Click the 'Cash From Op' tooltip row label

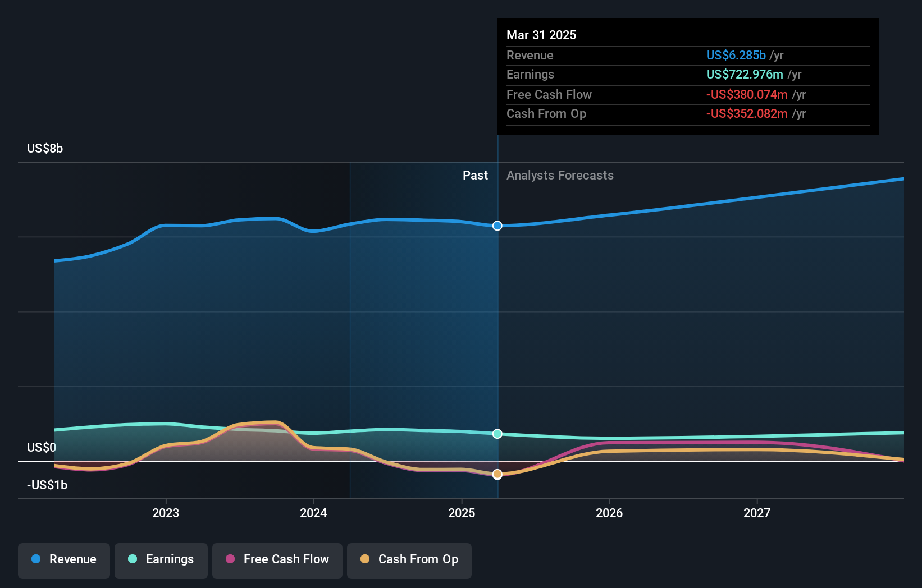pos(546,113)
